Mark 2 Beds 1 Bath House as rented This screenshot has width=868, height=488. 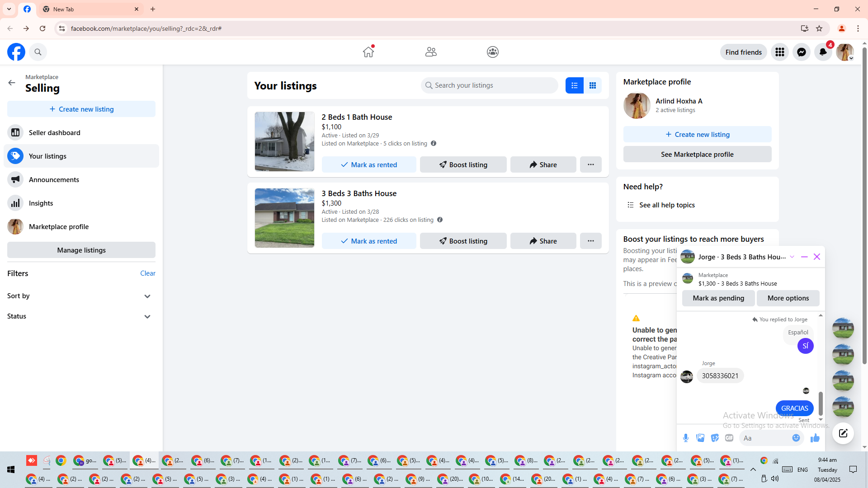click(369, 164)
